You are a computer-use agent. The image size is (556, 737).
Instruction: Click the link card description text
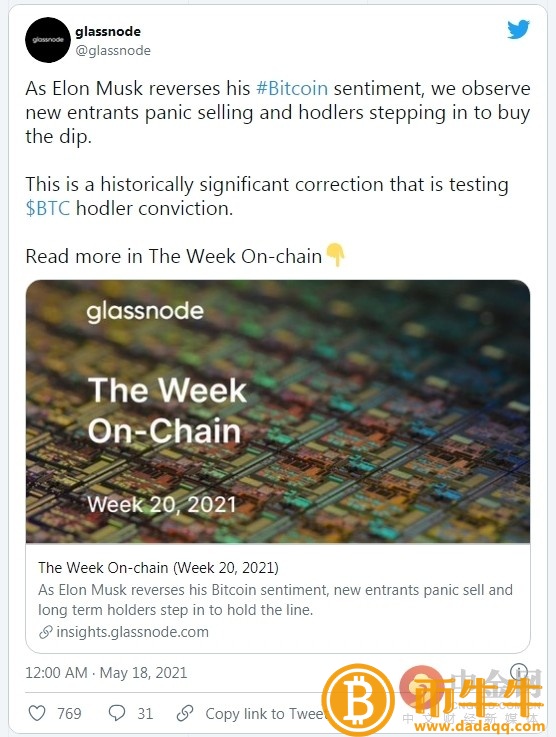point(275,600)
